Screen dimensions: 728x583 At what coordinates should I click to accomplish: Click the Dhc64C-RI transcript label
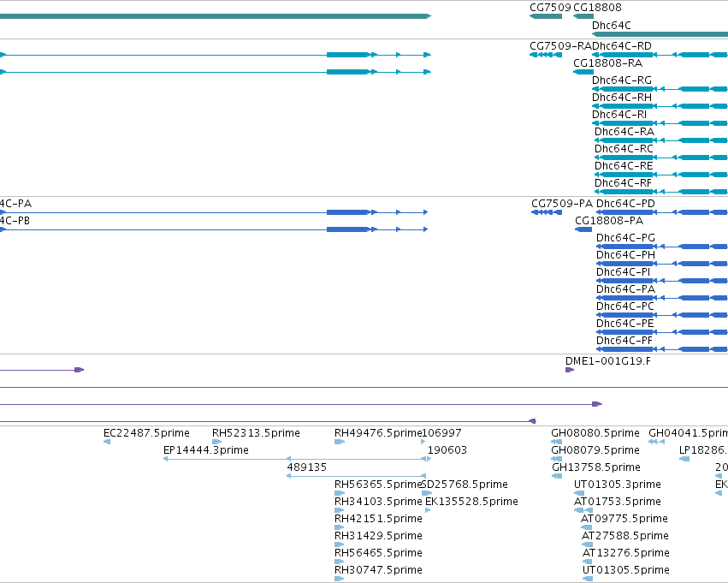pyautogui.click(x=619, y=115)
